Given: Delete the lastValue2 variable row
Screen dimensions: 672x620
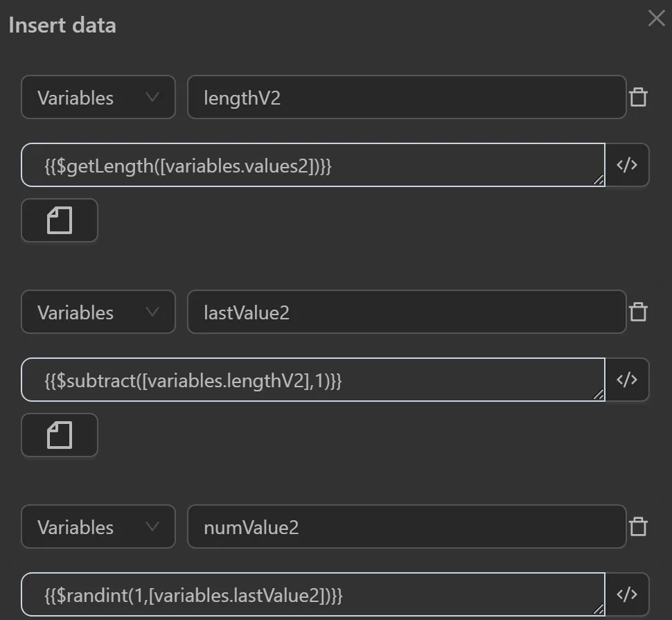Looking at the screenshot, I should tap(638, 312).
